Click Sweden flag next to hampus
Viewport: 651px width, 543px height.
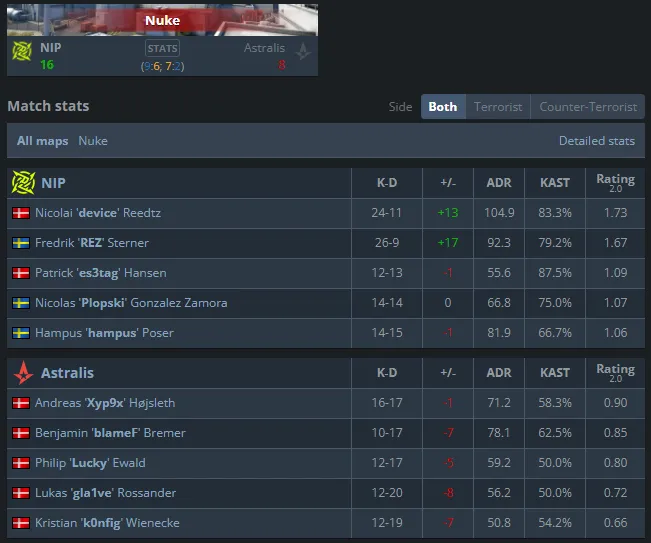[21, 333]
